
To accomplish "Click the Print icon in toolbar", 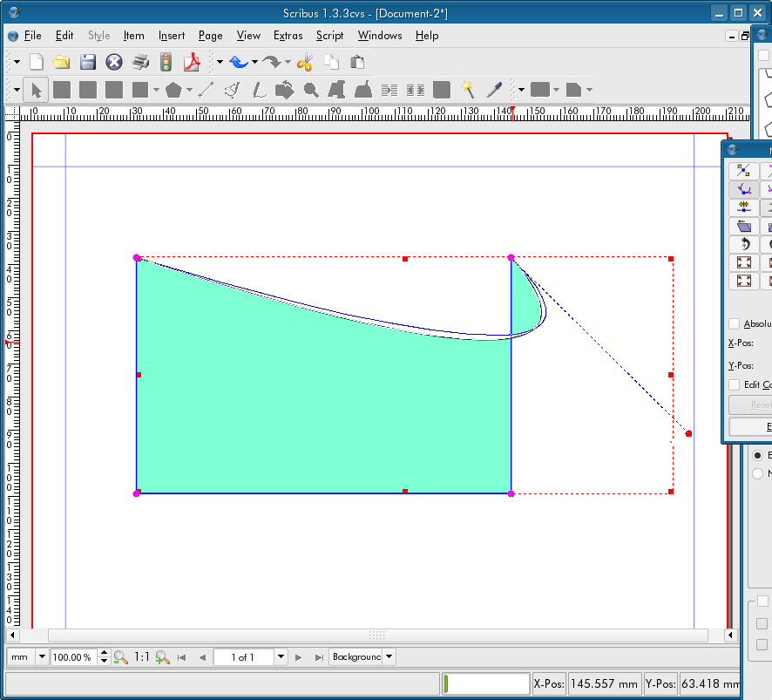I will click(x=140, y=62).
